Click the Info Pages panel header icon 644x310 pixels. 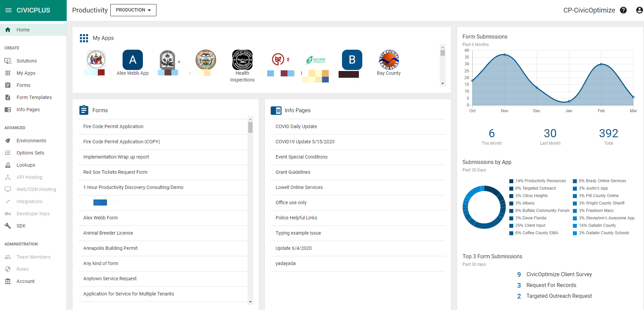coord(276,110)
